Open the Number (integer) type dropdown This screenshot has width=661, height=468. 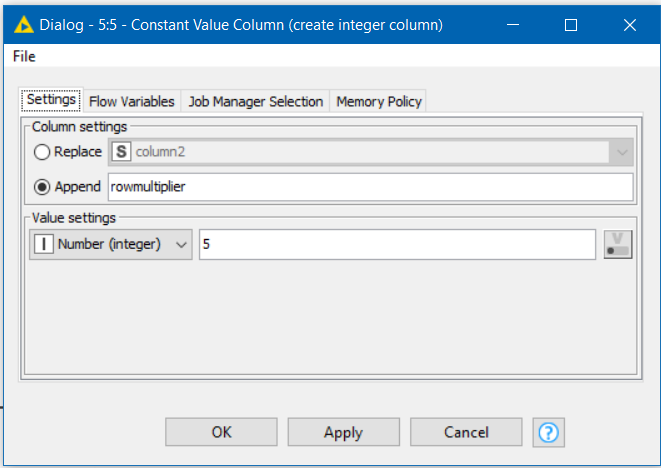[x=111, y=244]
